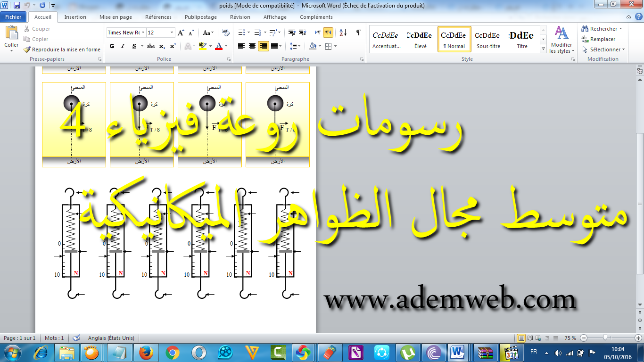Apply red font color
This screenshot has width=644, height=362.
(x=218, y=46)
